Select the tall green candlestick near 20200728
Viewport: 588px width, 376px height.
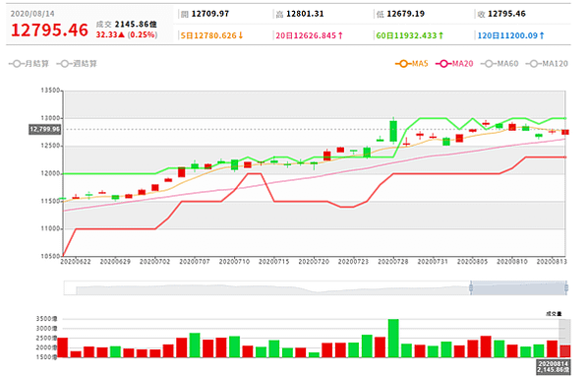point(393,131)
